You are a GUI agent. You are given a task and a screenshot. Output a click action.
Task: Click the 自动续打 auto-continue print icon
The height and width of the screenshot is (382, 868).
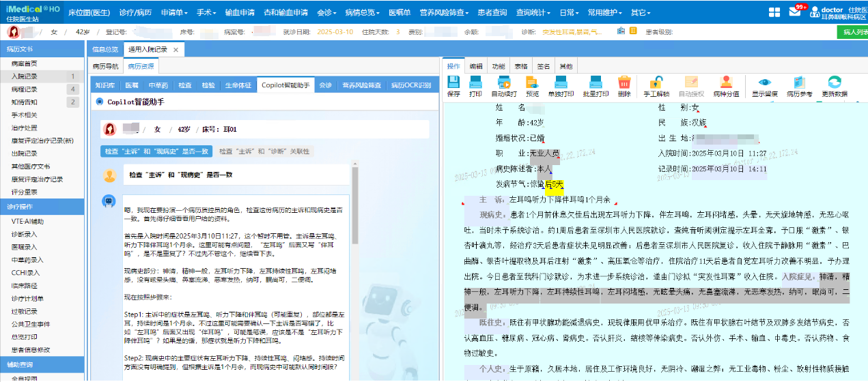pyautogui.click(x=504, y=82)
